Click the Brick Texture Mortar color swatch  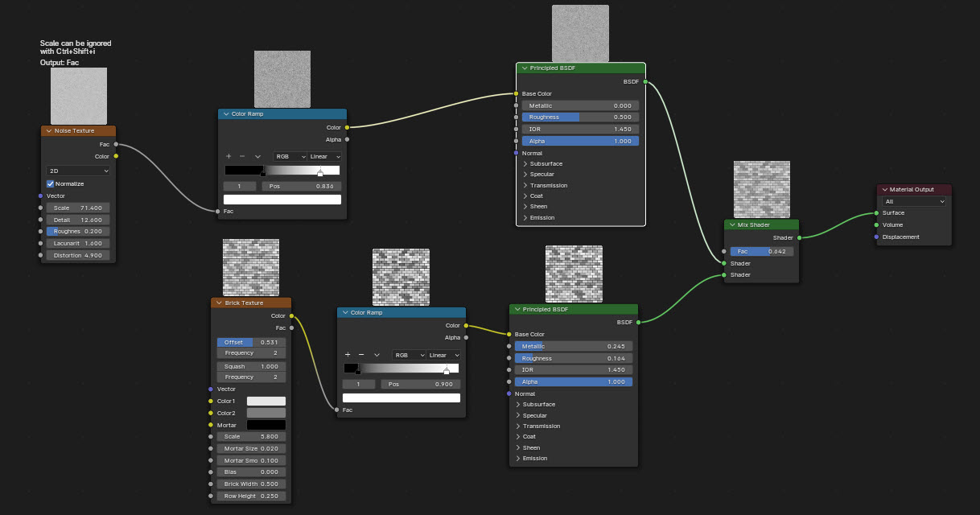click(x=266, y=425)
